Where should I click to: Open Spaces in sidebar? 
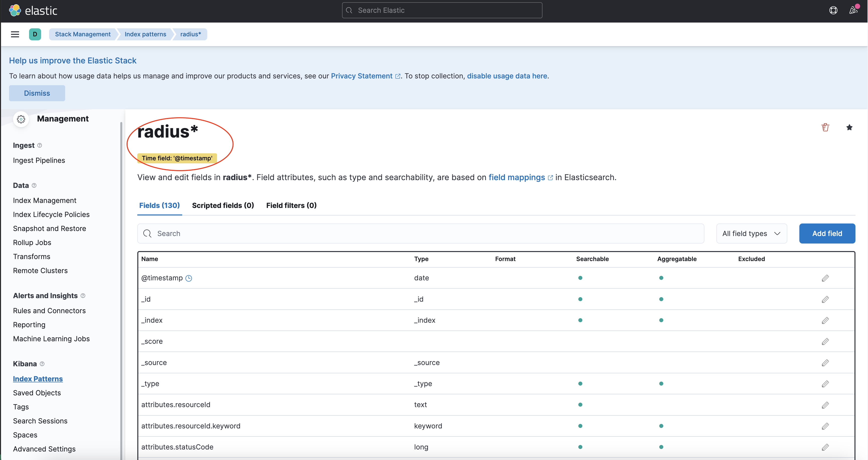coord(25,435)
